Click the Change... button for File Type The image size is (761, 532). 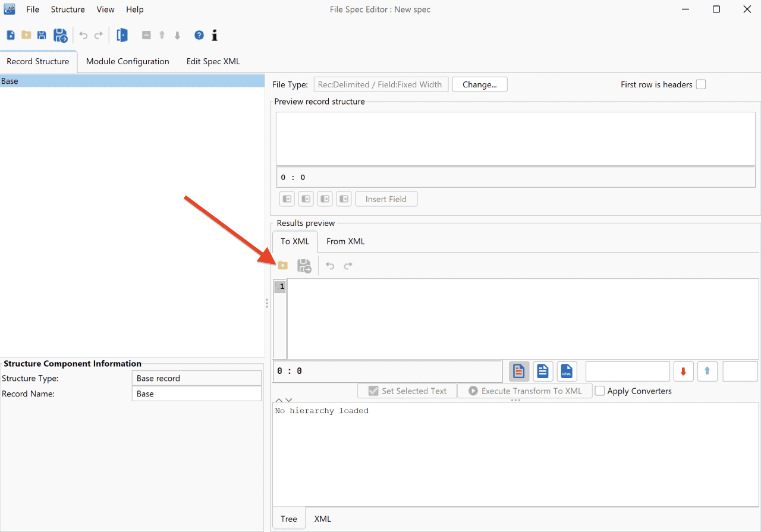(480, 84)
